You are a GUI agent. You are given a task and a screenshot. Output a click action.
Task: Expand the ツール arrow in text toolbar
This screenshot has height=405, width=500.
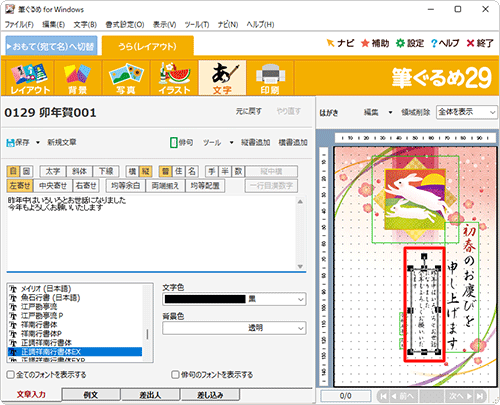231,143
